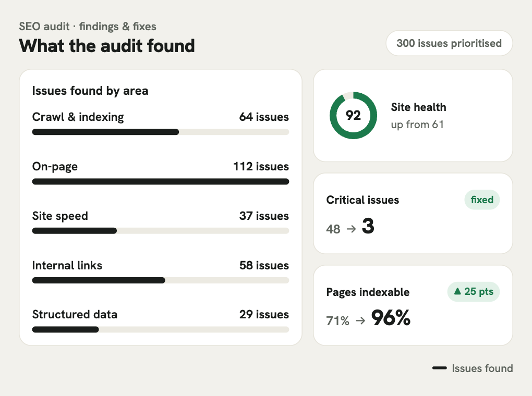Click the 'Pages indexable' heading
The width and height of the screenshot is (532, 396).
tap(368, 292)
